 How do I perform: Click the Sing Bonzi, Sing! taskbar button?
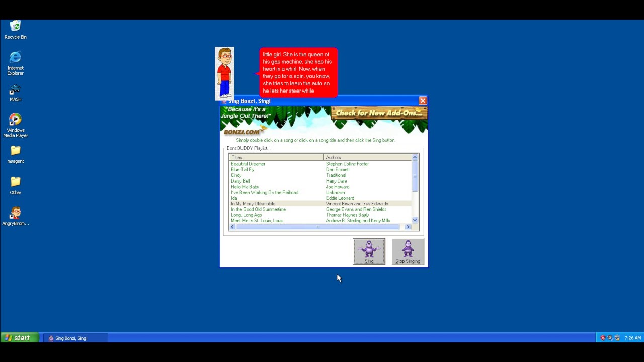[75, 338]
